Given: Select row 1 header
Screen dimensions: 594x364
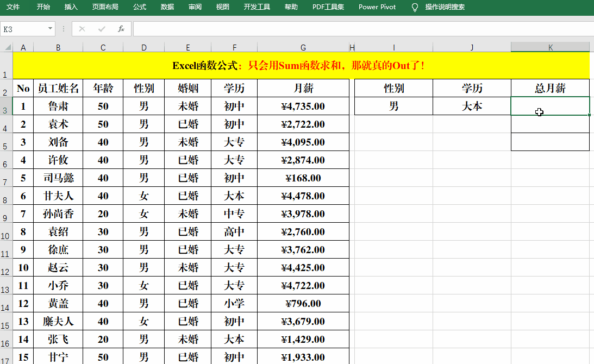Looking at the screenshot, I should point(6,65).
